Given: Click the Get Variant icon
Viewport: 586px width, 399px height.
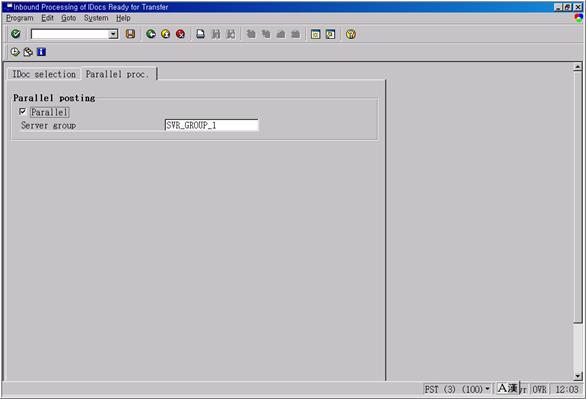Looking at the screenshot, I should click(x=28, y=52).
